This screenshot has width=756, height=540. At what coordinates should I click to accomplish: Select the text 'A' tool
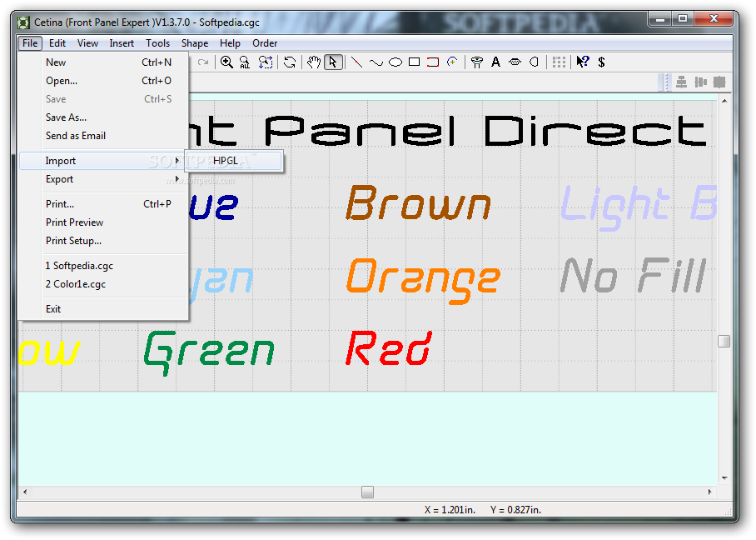tap(495, 62)
